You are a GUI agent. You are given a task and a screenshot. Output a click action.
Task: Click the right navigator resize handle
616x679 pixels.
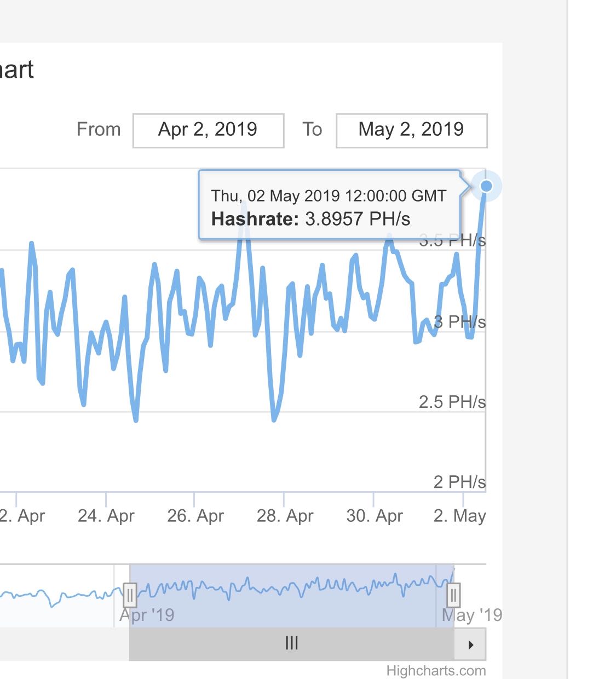point(453,595)
